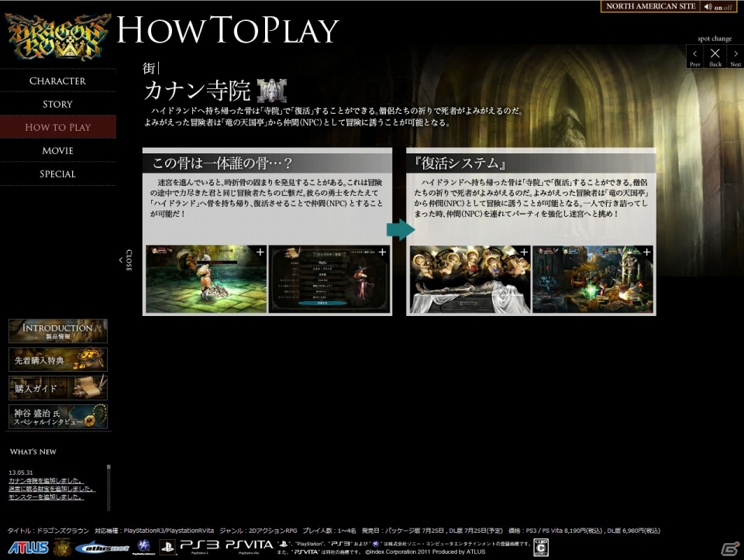This screenshot has height=560, width=744.
Task: Click the ATLUS logo in the footer
Action: (x=29, y=548)
